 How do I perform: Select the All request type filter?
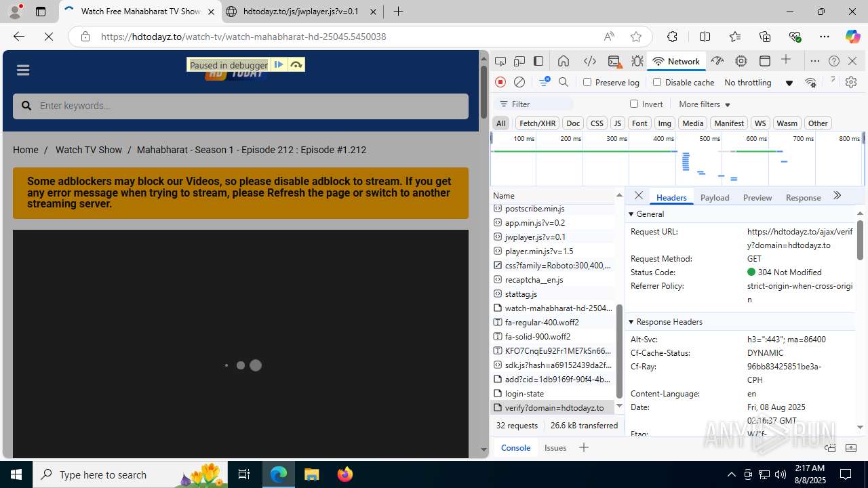pos(500,123)
